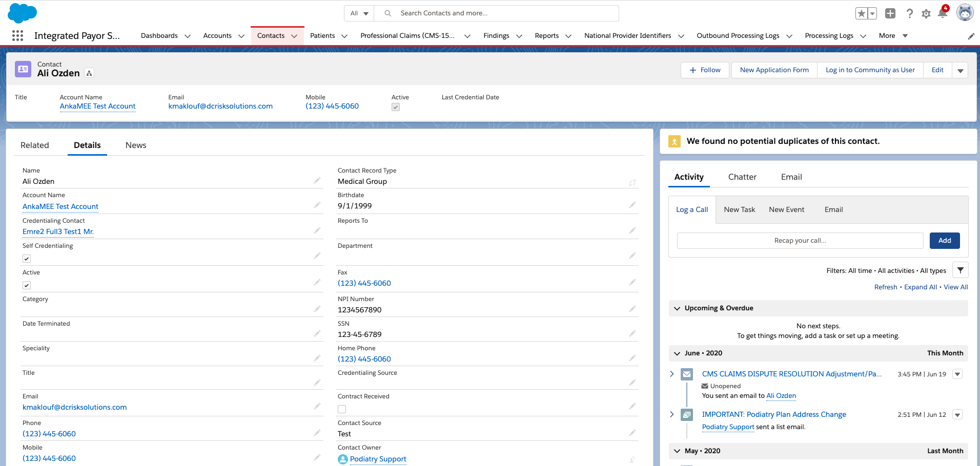This screenshot has width=980, height=466.
Task: Open the Help question mark icon
Action: click(x=909, y=13)
